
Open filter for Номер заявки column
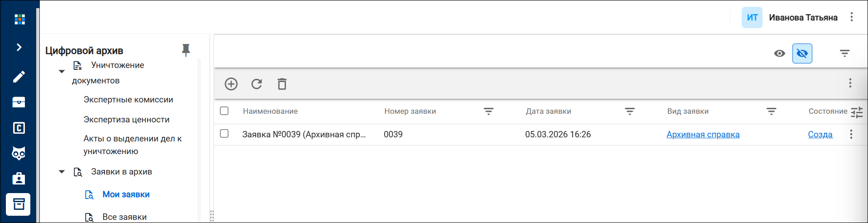pyautogui.click(x=488, y=111)
